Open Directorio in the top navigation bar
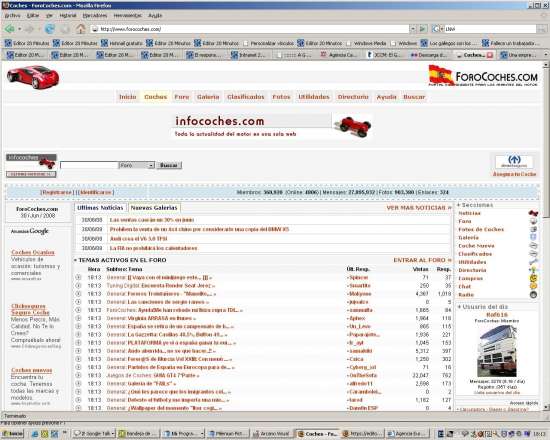The height and width of the screenshot is (440, 550). 353,97
